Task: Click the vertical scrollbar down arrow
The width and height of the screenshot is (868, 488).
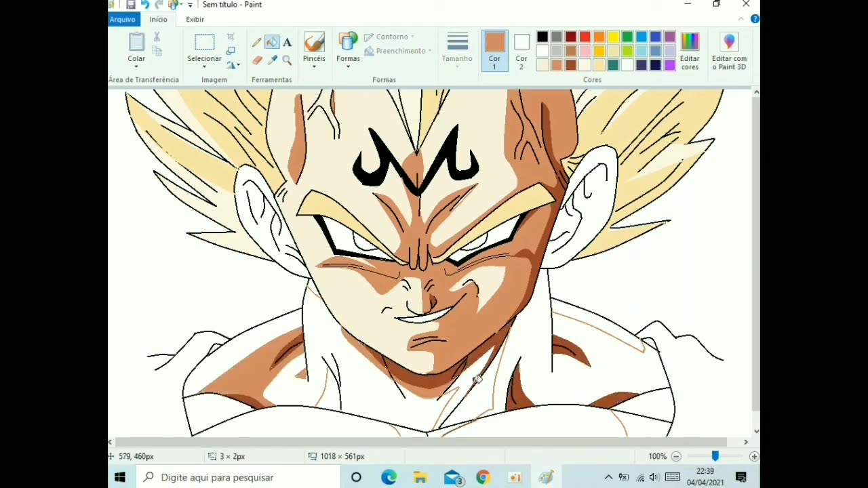Action: [x=756, y=431]
